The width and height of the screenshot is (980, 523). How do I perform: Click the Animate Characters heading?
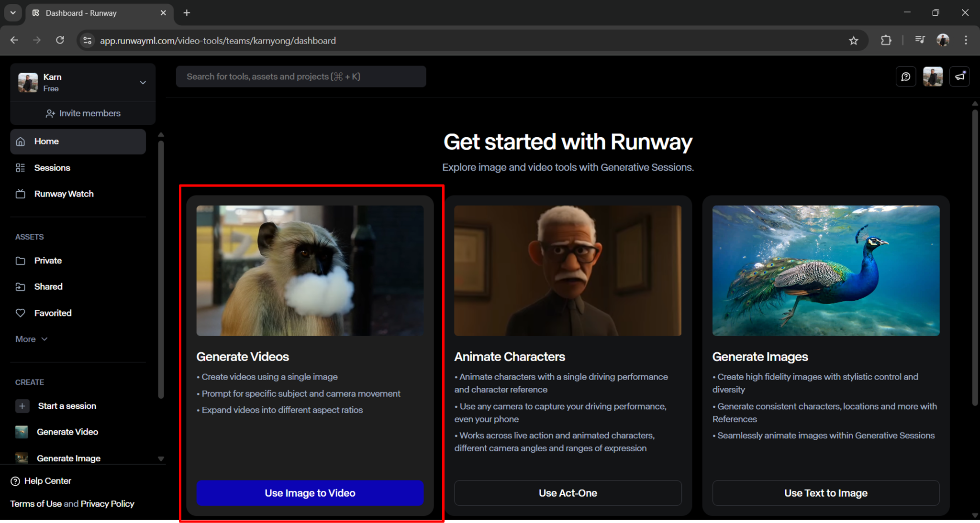510,357
